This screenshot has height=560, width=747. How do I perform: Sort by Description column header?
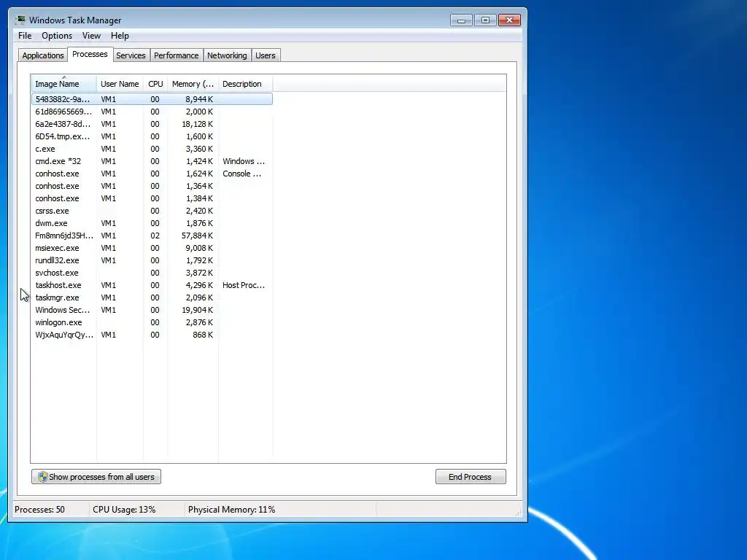point(245,84)
